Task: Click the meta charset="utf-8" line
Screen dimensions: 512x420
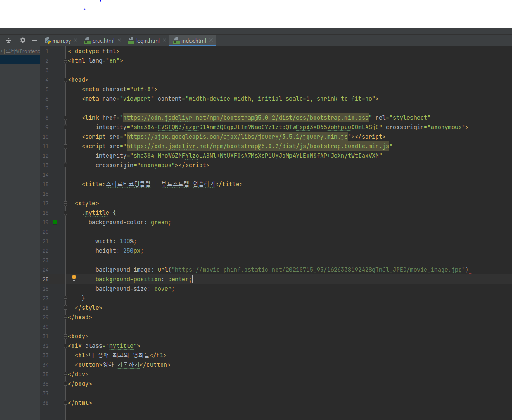Action: pos(120,89)
